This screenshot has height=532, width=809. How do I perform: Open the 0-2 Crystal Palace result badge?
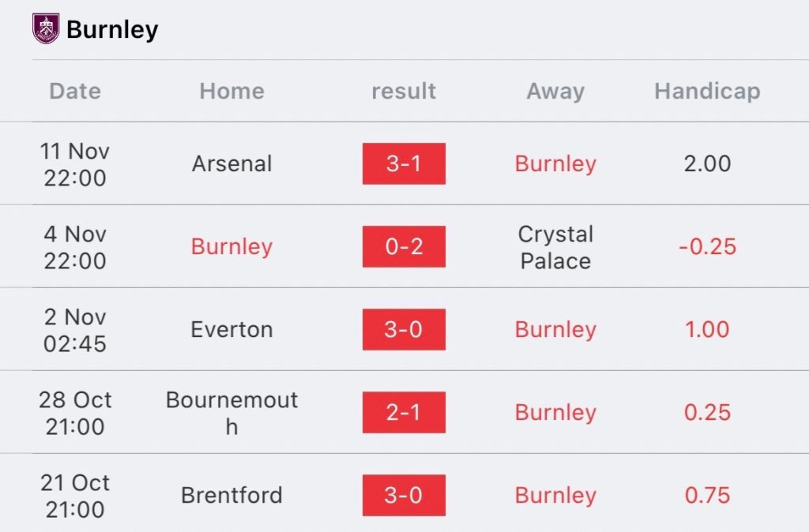(x=404, y=246)
